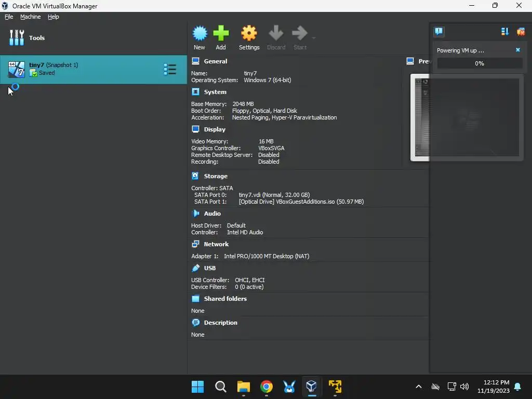Screen dimensions: 532x399
Task: Open the Help menu
Action: [54, 17]
